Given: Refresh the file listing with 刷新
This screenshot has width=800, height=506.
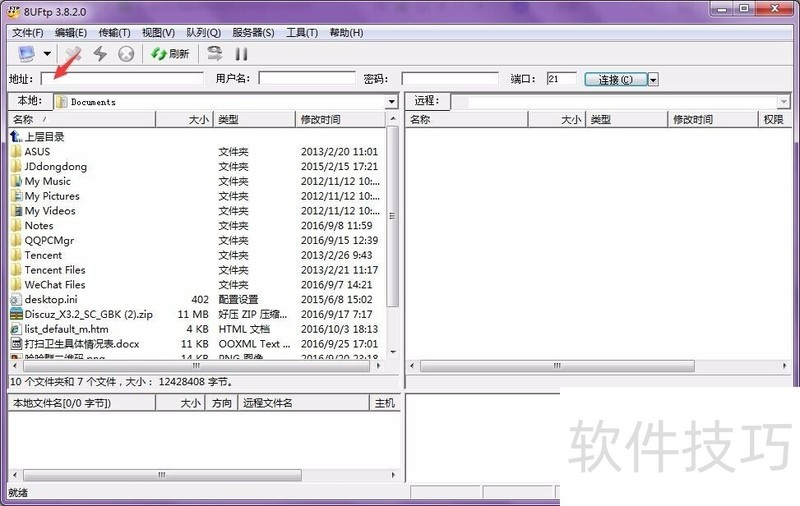Looking at the screenshot, I should click(x=170, y=54).
